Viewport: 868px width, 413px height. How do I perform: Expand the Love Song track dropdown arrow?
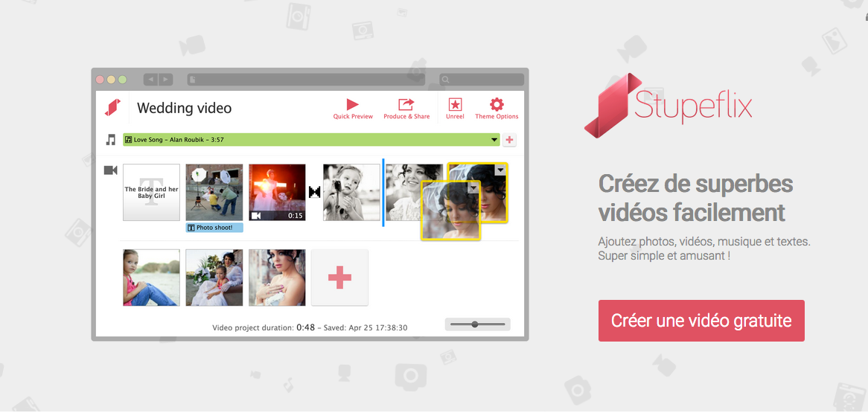coord(494,140)
